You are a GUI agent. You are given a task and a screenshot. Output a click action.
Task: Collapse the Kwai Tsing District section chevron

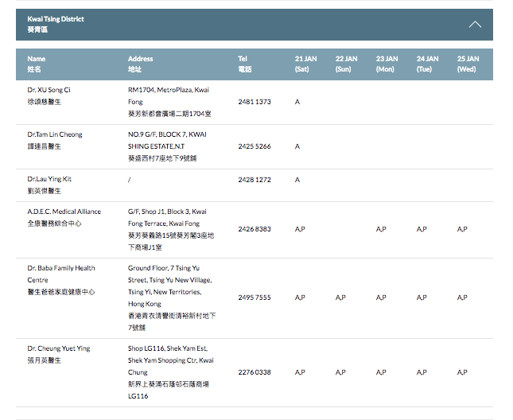tap(475, 24)
